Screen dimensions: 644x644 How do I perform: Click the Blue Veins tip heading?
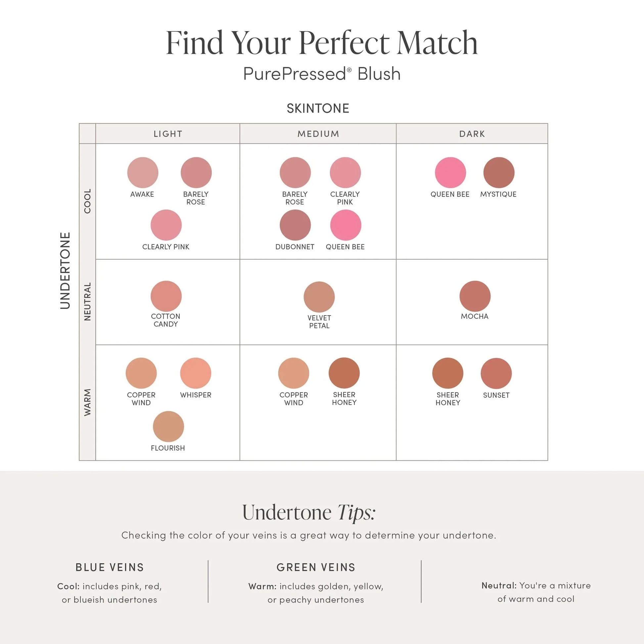coord(110,567)
